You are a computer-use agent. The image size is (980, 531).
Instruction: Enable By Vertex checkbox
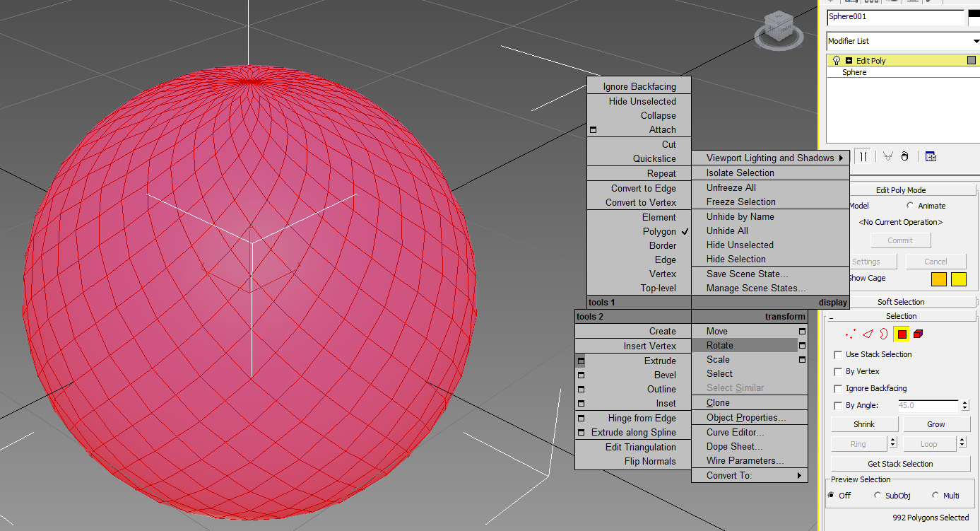click(x=838, y=371)
